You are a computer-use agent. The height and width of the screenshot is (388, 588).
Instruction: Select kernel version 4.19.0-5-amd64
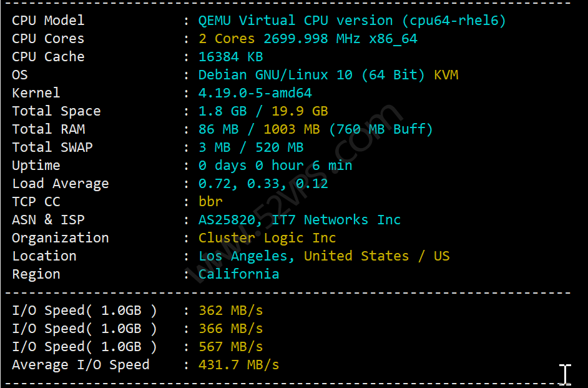pos(255,92)
